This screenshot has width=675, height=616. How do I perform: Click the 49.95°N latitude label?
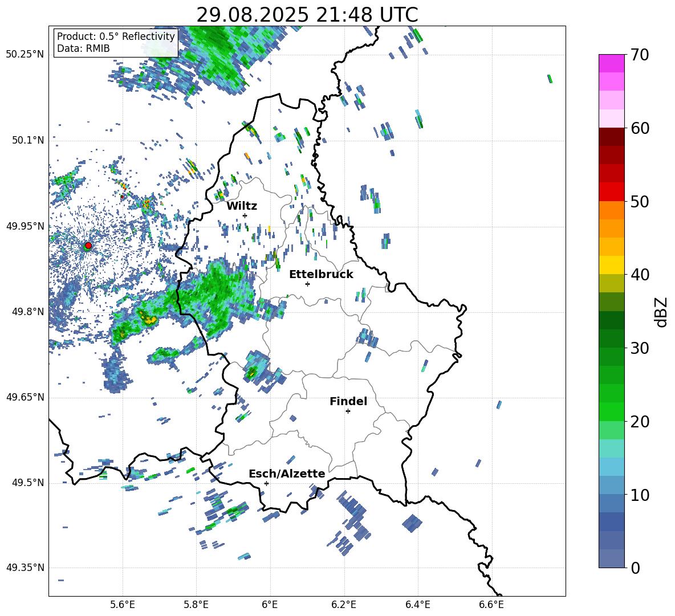[25, 226]
